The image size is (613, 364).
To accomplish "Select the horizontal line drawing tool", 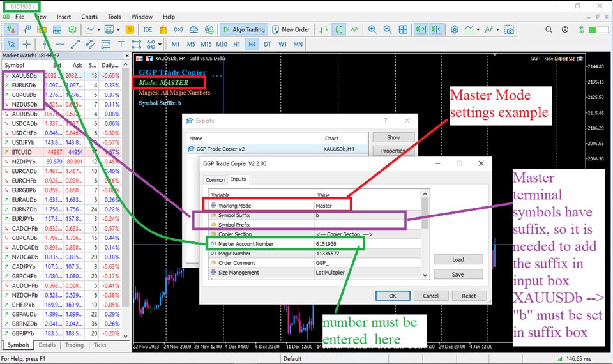I will coord(60,44).
